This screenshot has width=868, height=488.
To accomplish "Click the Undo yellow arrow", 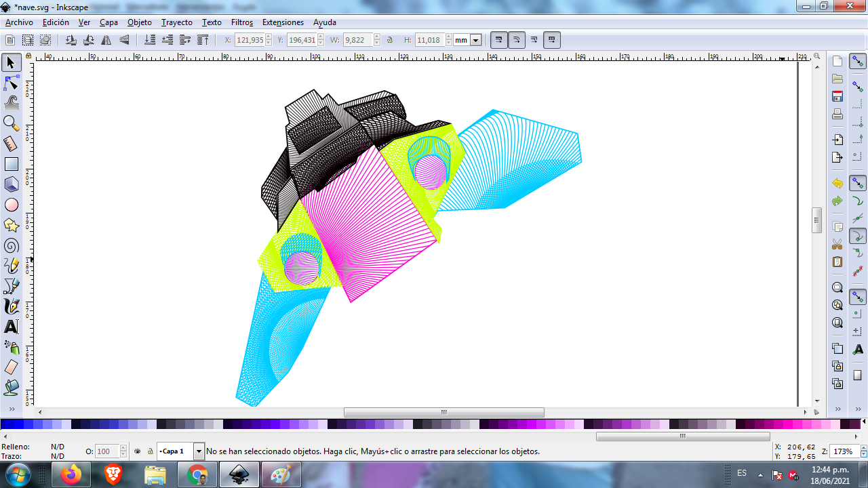I will 837,184.
